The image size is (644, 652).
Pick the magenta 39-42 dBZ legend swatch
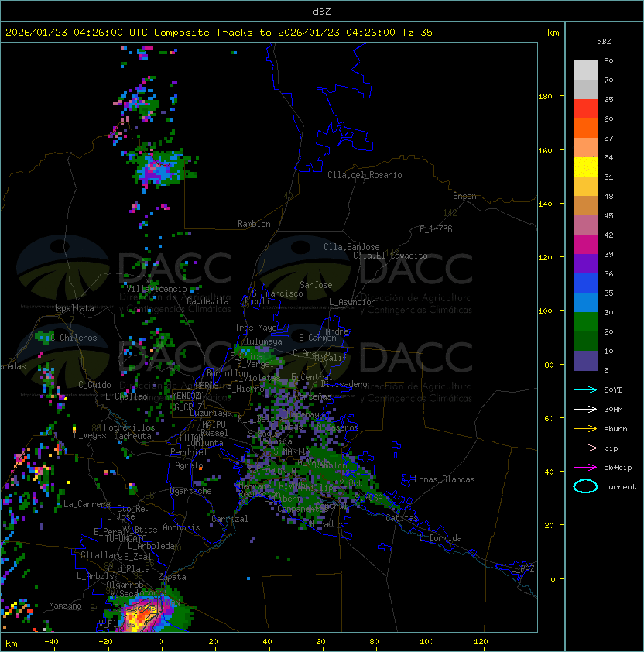[585, 245]
